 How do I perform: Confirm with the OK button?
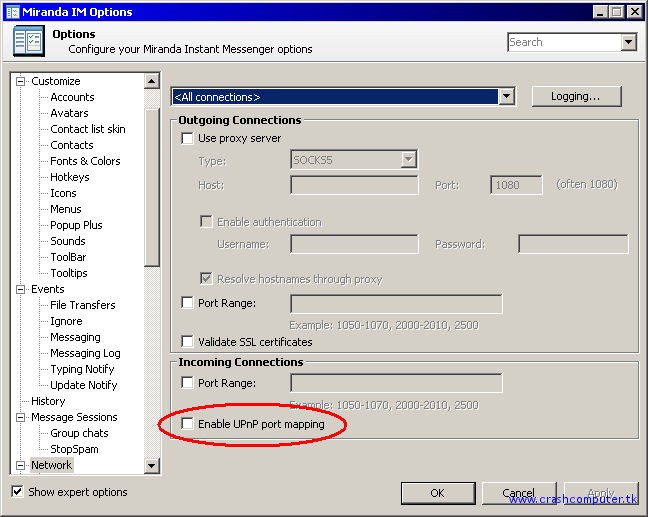pos(438,493)
